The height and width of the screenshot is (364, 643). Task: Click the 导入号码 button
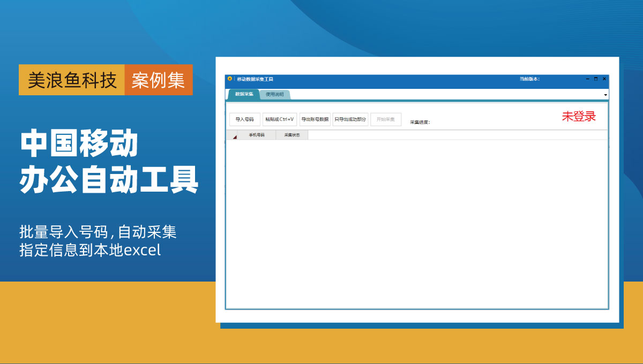tap(244, 118)
